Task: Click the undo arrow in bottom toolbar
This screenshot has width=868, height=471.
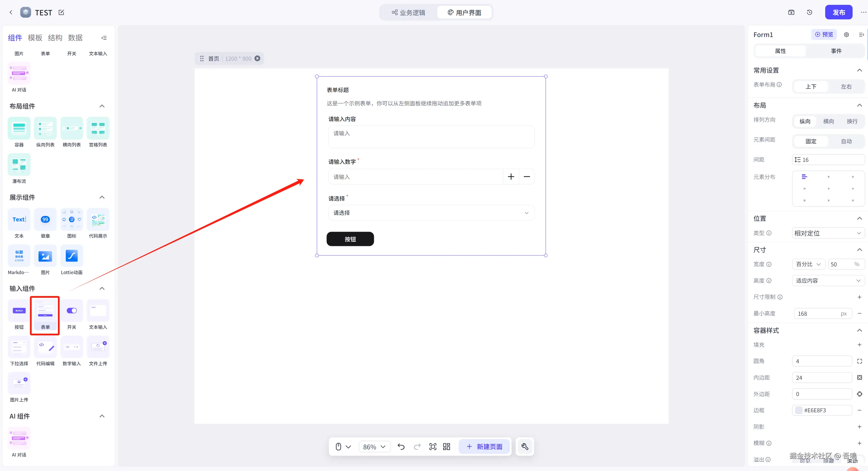Action: [x=401, y=446]
